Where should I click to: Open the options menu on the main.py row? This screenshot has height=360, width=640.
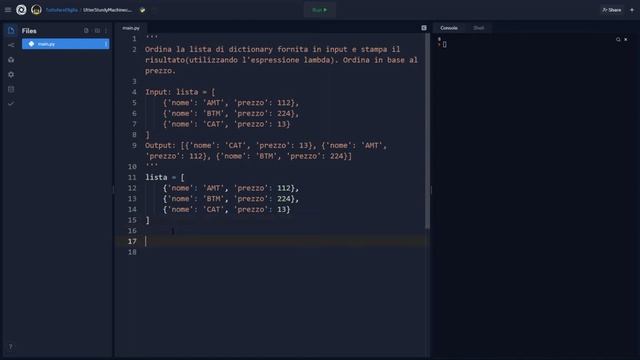106,44
